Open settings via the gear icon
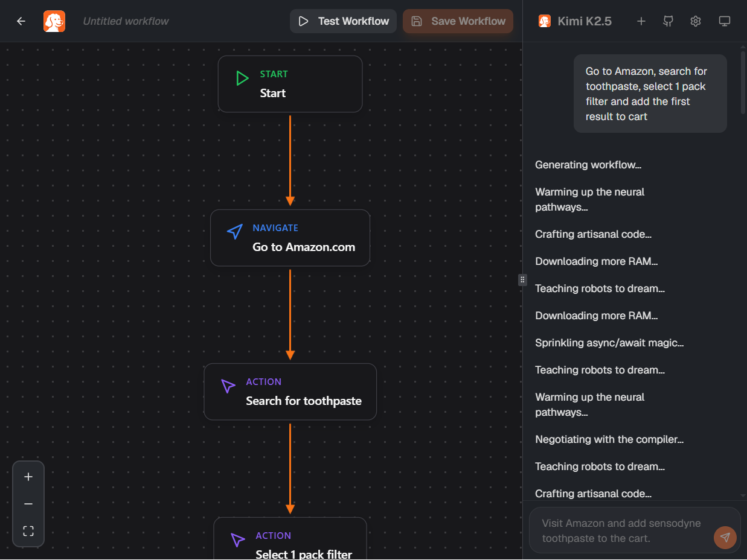Viewport: 747px width, 560px height. tap(696, 21)
